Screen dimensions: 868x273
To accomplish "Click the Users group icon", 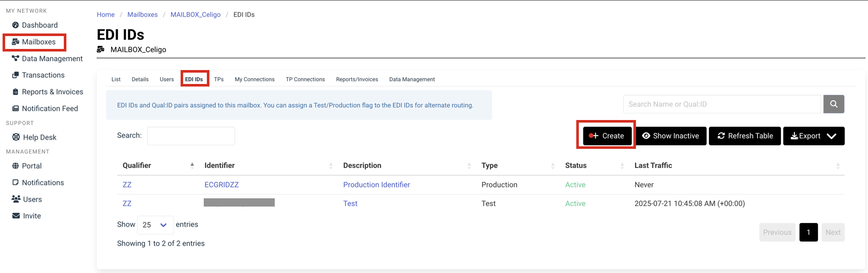I will click(x=16, y=199).
